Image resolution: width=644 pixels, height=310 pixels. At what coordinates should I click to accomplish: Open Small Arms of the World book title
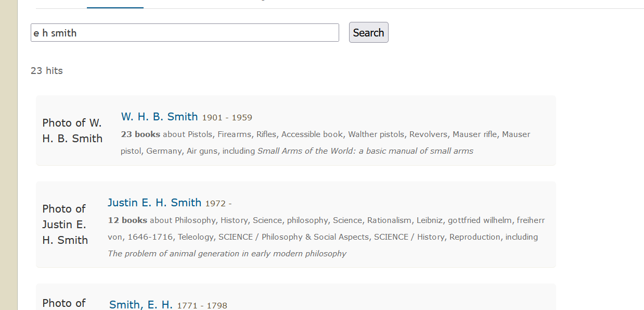pos(364,151)
